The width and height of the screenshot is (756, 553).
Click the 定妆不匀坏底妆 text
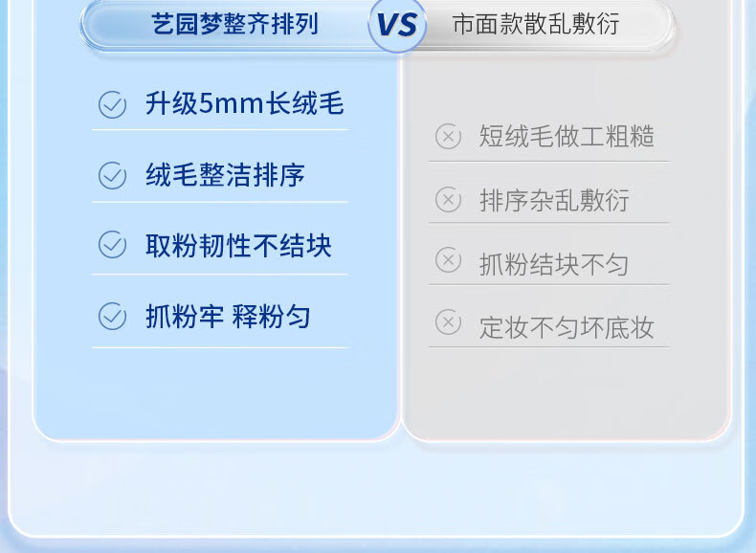click(567, 327)
